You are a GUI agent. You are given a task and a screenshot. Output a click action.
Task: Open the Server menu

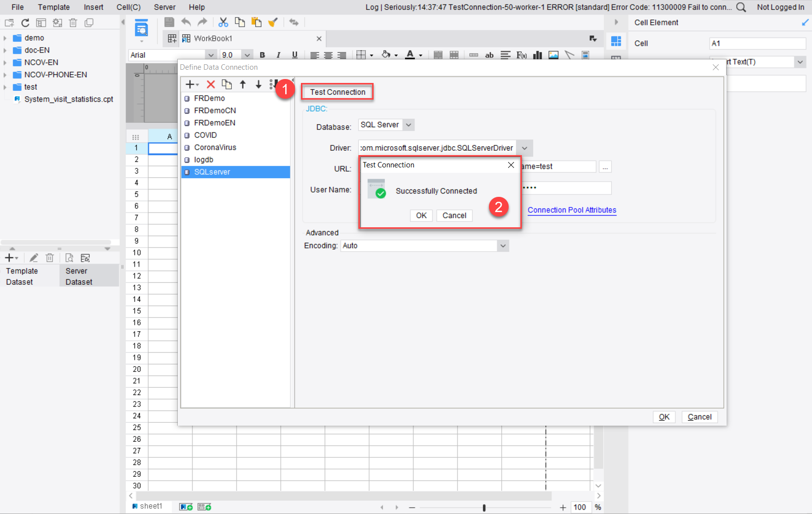[x=164, y=7]
